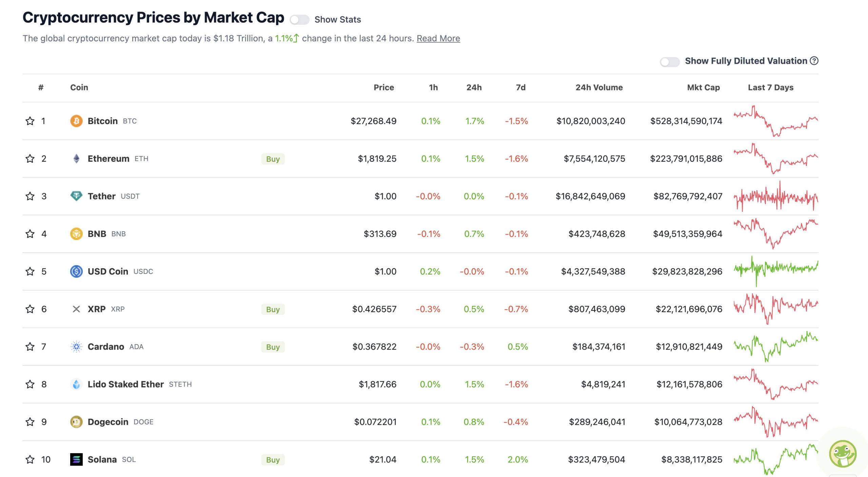Image resolution: width=868 pixels, height=477 pixels.
Task: Buy Ethereum using the Buy button
Action: pos(273,159)
